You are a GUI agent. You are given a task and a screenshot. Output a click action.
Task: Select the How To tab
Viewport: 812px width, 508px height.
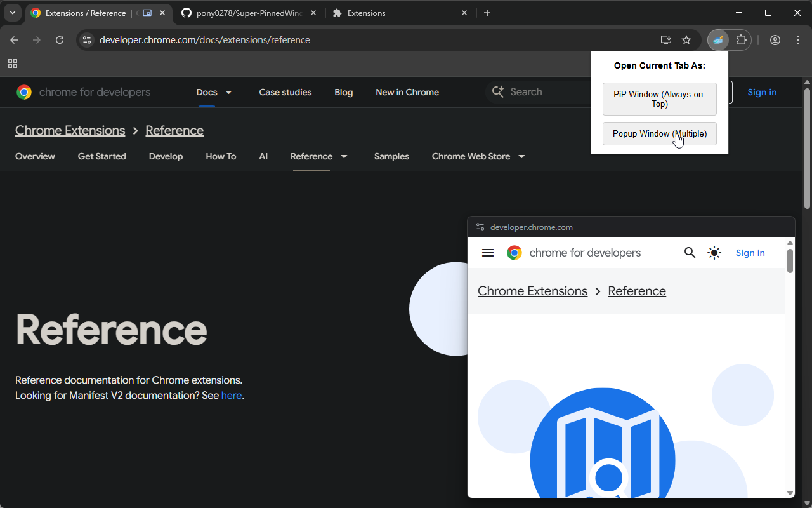(x=221, y=156)
